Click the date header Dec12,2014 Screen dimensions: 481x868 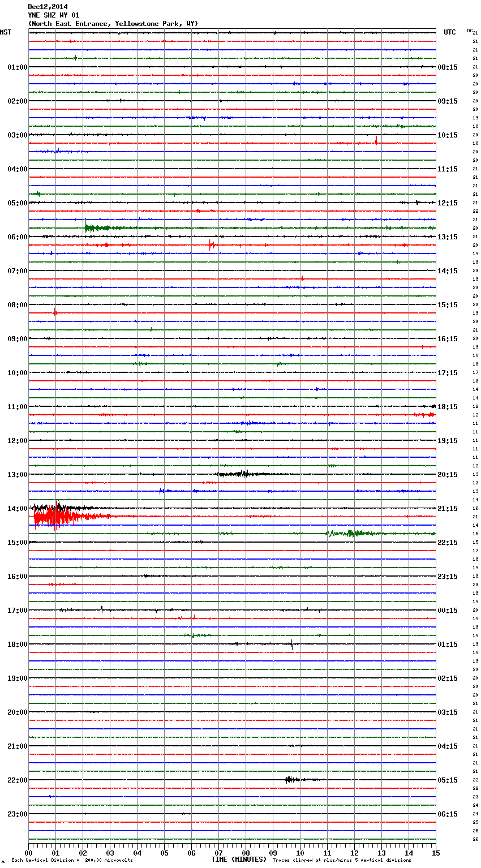tap(48, 7)
